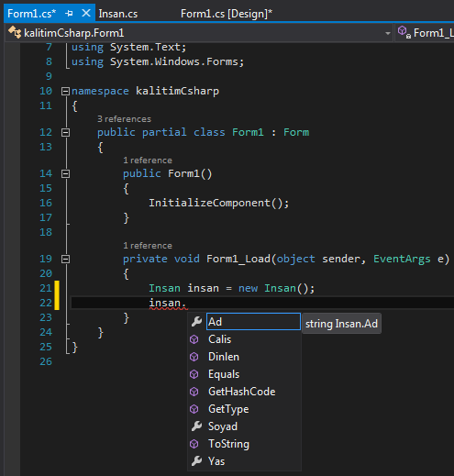Select ToString method suggestion
454x476 pixels.
coord(228,444)
